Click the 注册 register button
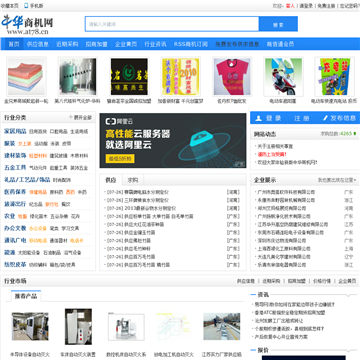Screen dimensions: 360x360 (302, 118)
